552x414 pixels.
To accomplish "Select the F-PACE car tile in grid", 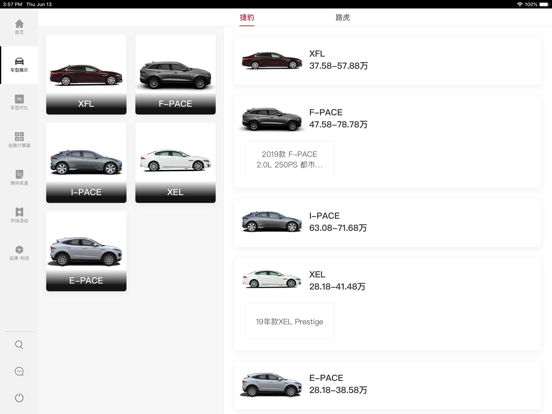I will click(x=175, y=74).
